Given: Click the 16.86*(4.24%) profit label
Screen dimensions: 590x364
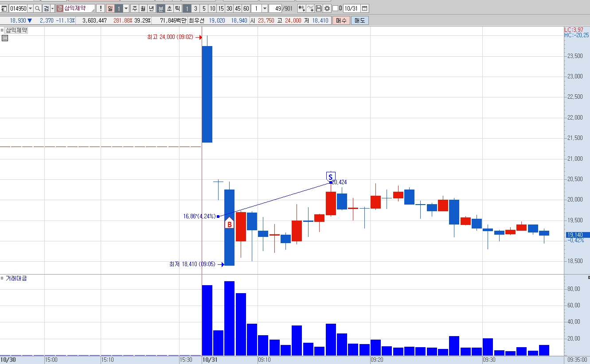Looking at the screenshot, I should pos(199,217).
